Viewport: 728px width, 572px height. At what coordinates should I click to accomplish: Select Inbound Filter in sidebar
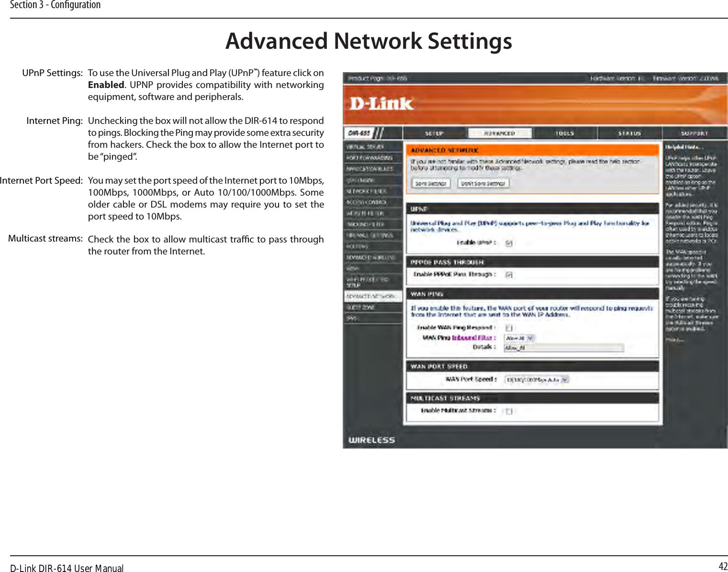373,224
